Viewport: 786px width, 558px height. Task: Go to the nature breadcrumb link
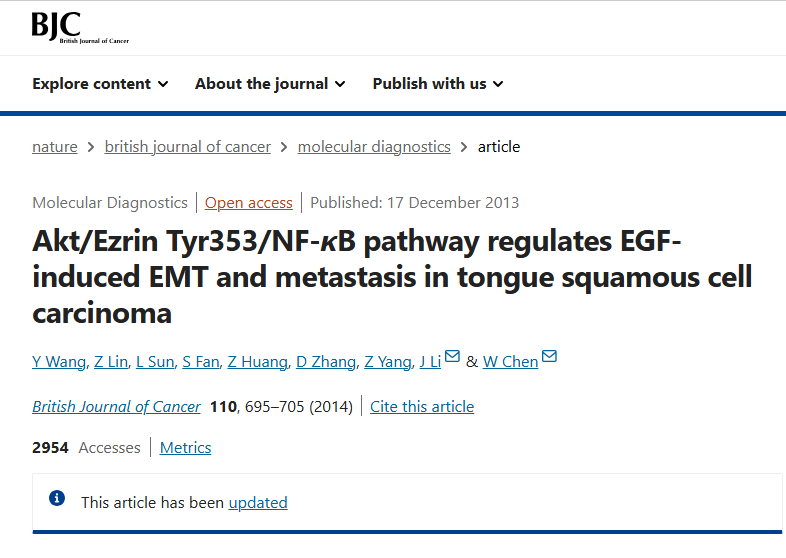pos(55,147)
